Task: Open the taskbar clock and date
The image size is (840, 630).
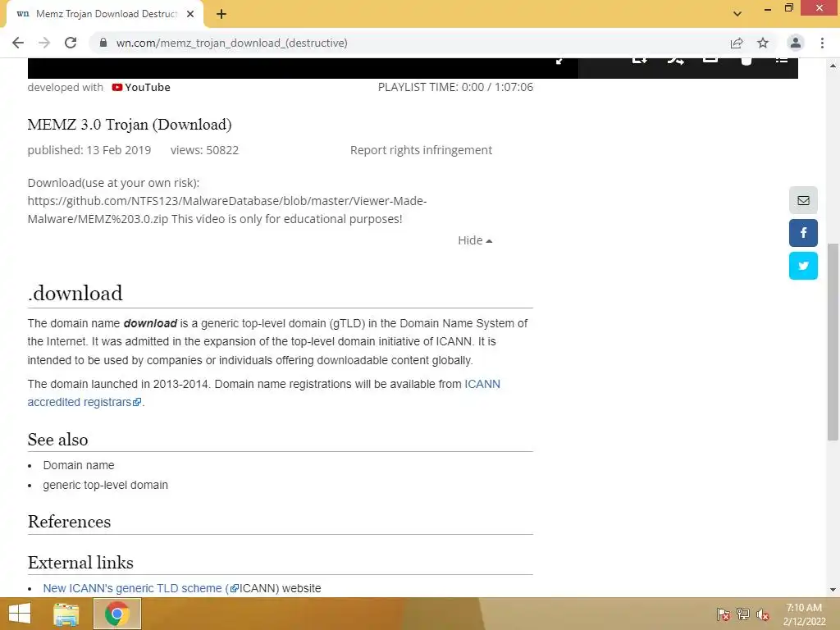Action: pyautogui.click(x=804, y=614)
